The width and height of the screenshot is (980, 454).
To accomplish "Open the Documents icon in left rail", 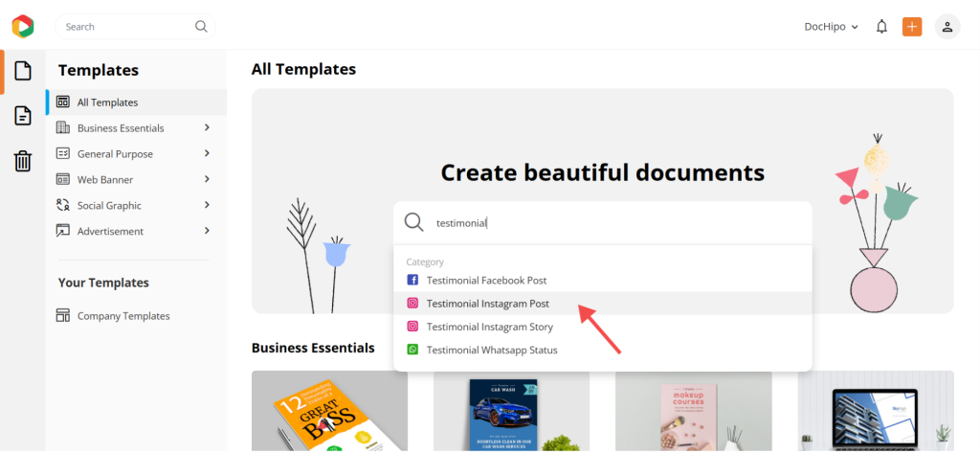I will 23,116.
